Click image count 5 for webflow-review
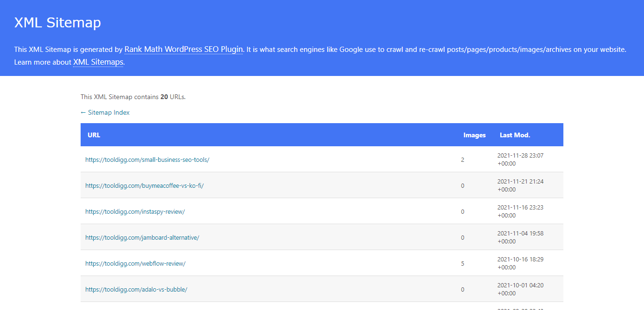 pos(462,264)
